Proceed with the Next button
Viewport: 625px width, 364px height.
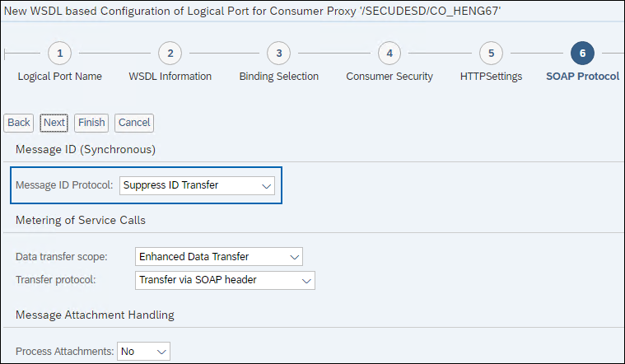54,123
